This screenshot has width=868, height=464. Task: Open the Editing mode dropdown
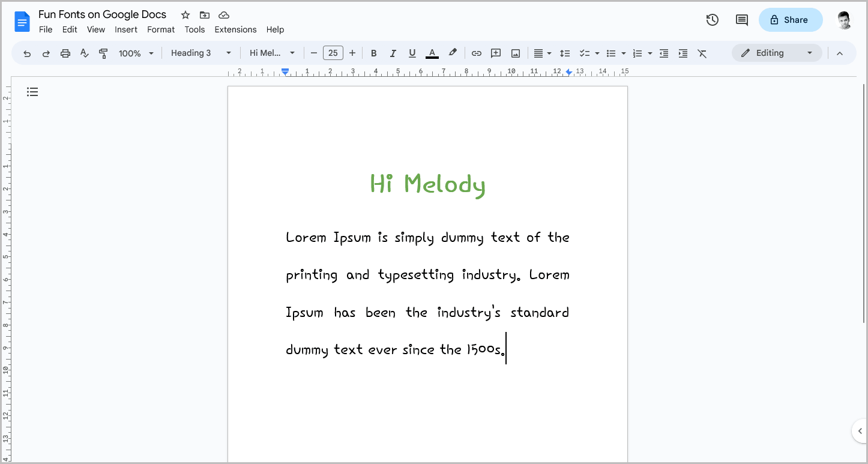[x=777, y=53]
